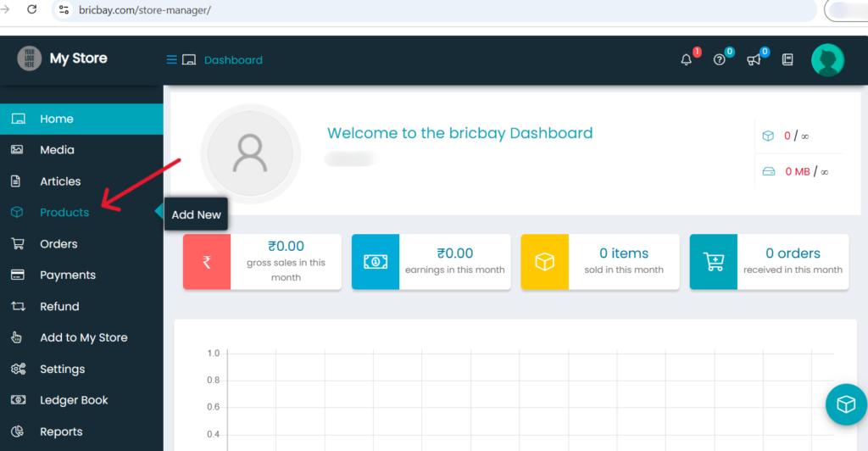Click the floating teal cube button

pos(846,404)
